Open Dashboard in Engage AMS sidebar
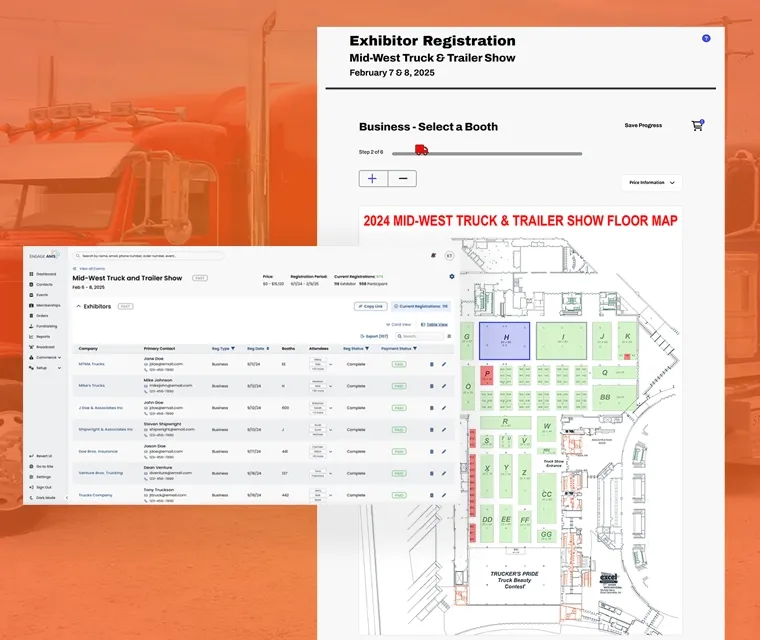 coord(43,274)
